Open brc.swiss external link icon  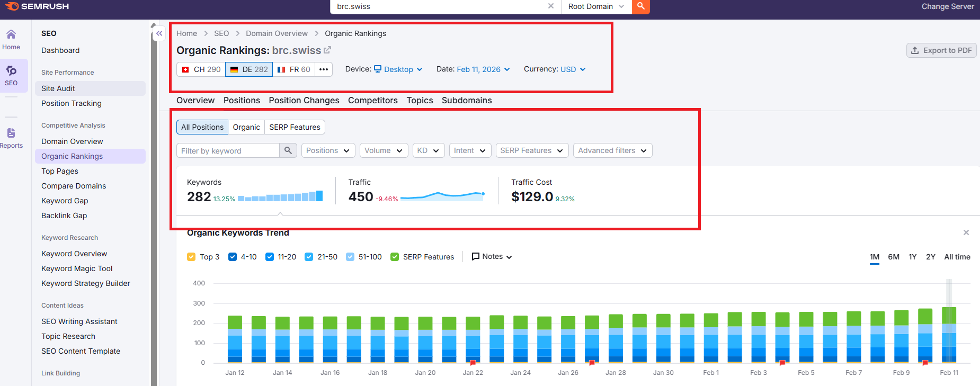pos(327,50)
